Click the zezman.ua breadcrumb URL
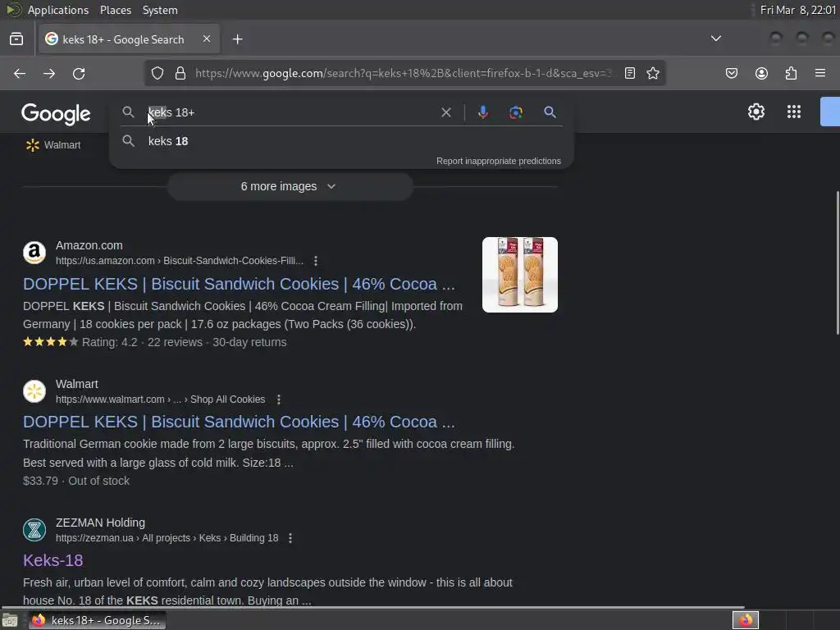This screenshot has width=840, height=630. coord(167,538)
